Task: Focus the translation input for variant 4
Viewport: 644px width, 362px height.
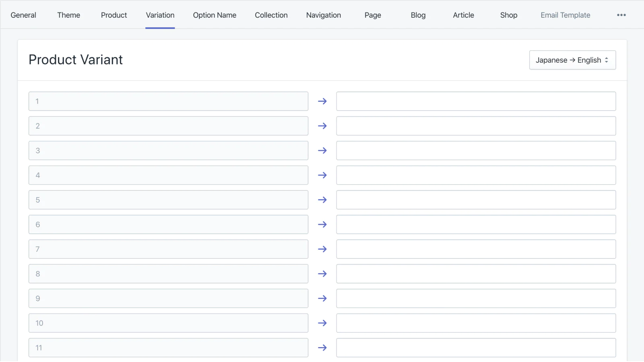Action: click(476, 175)
